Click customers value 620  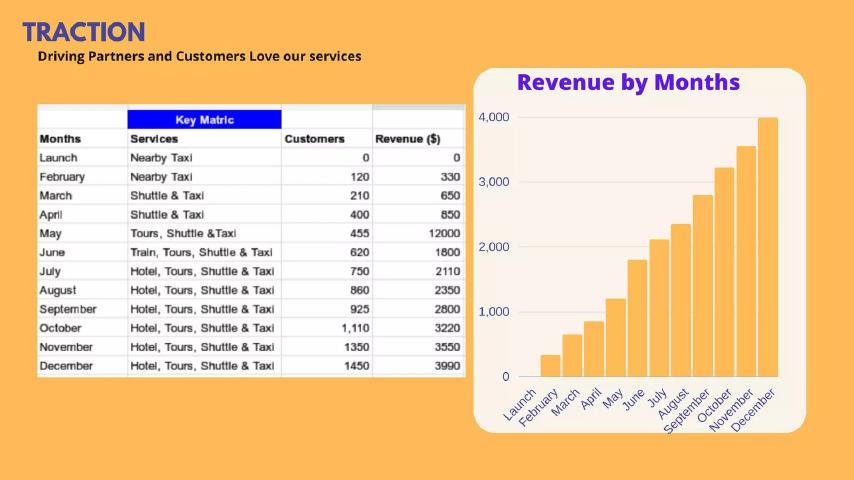click(x=359, y=252)
